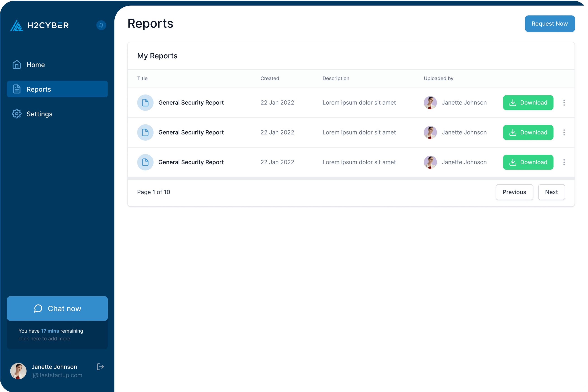Click the Home house icon in the sidebar

tap(17, 65)
